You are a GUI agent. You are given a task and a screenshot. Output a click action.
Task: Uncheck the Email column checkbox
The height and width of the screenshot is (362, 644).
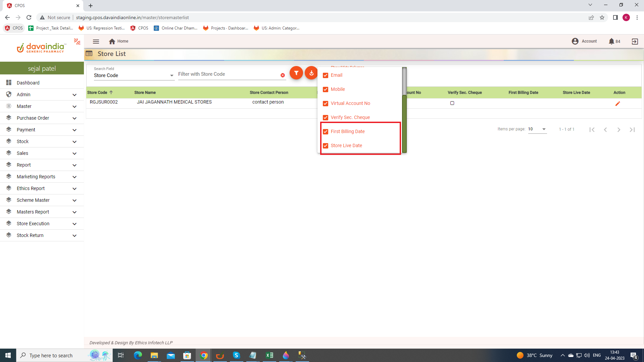[x=325, y=75]
